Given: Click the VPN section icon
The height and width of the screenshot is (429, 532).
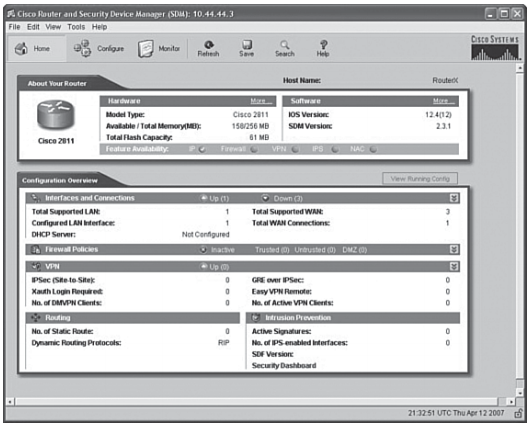Looking at the screenshot, I should [36, 266].
